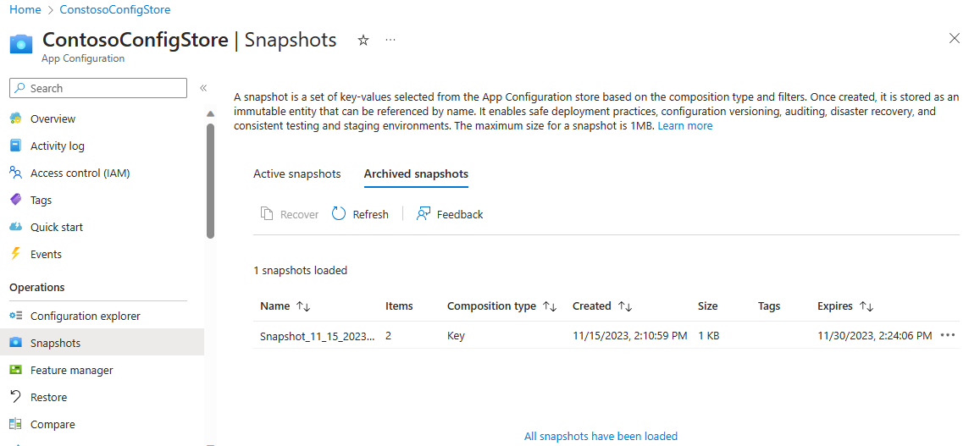This screenshot has height=446, width=980.
Task: Click the Items column header
Action: [400, 306]
